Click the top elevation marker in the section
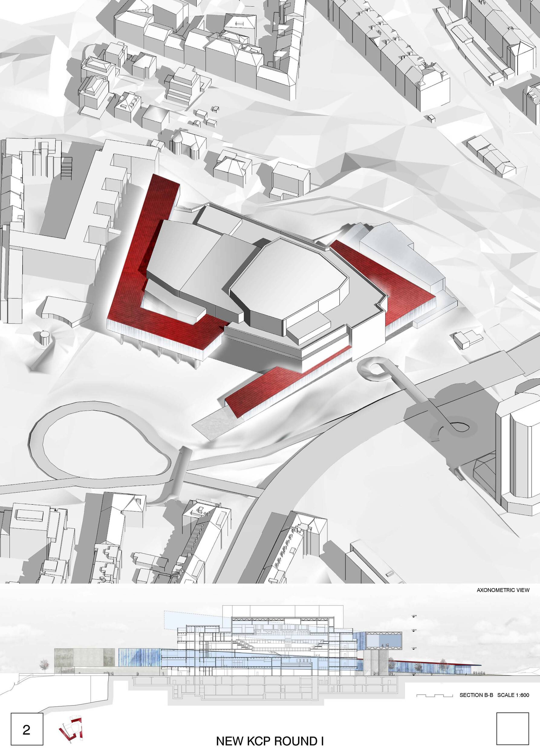This screenshot has height=756, width=540. click(414, 616)
